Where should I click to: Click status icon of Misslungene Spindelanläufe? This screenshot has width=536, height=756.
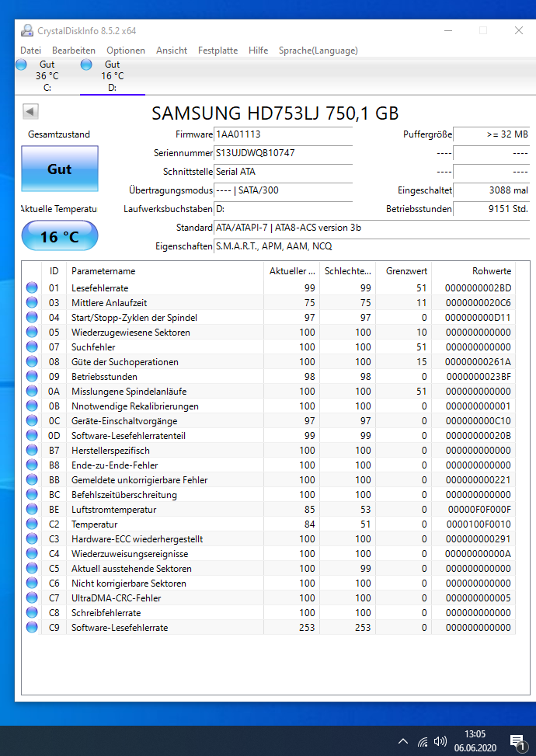(32, 391)
